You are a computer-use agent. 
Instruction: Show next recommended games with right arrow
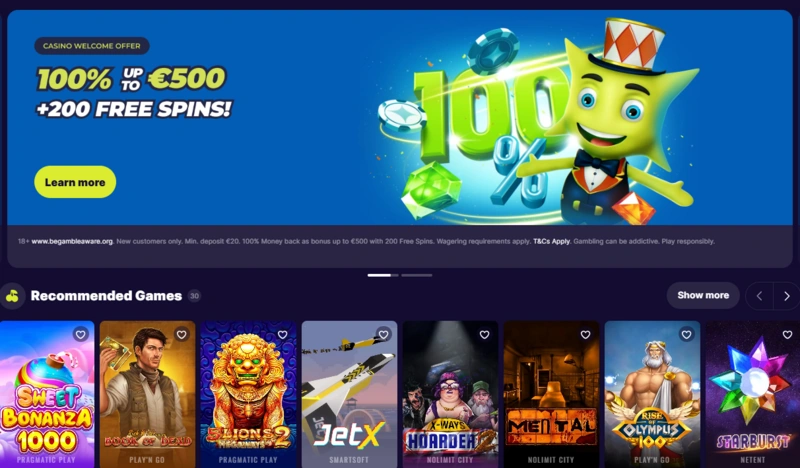coord(786,295)
